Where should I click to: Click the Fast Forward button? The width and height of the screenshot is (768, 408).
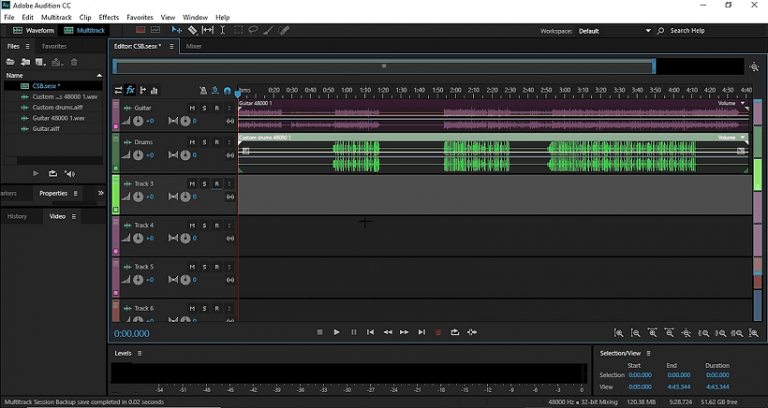click(404, 332)
